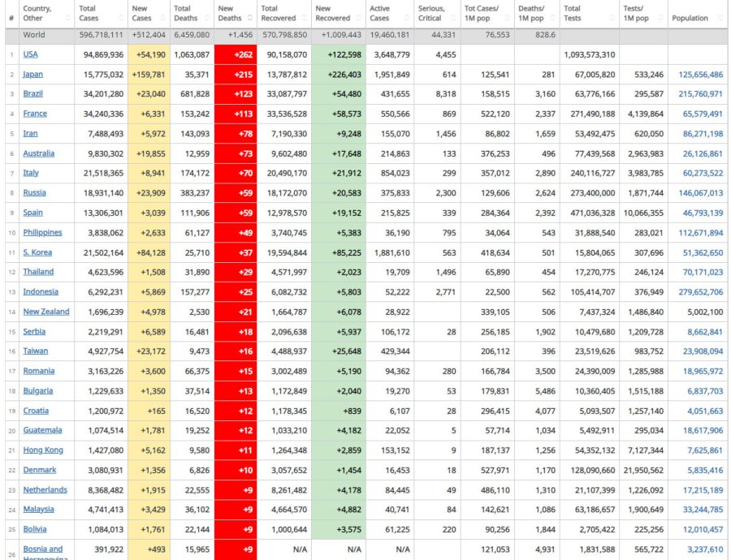Image resolution: width=731 pixels, height=560 pixels.
Task: Open the Romania country link
Action: 39,372
